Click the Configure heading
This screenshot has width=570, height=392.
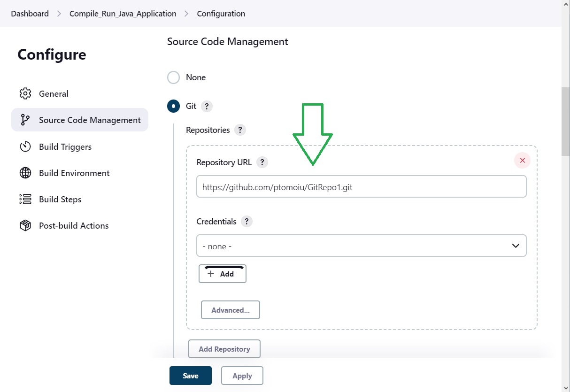click(52, 54)
